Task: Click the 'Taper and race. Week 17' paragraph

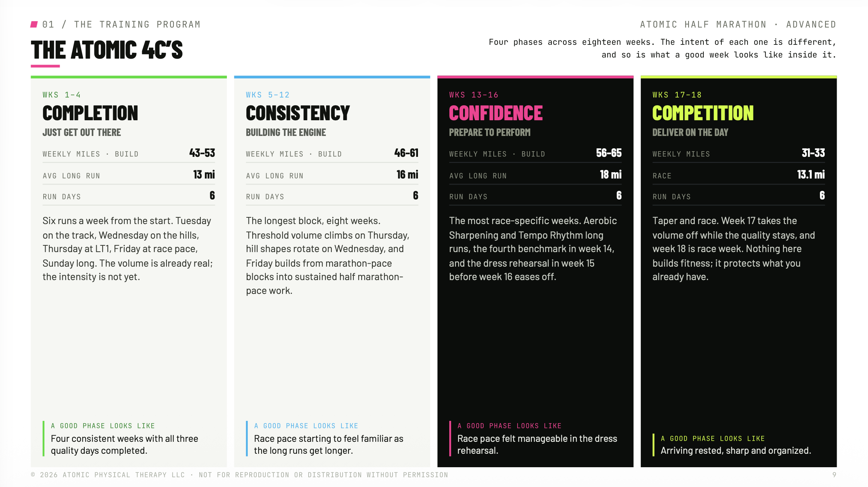Action: pyautogui.click(x=734, y=249)
